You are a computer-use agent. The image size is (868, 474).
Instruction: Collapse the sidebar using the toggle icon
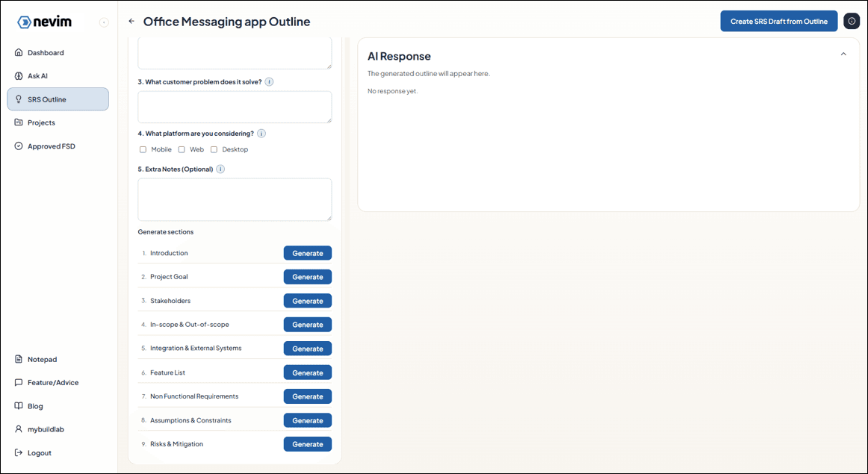pyautogui.click(x=104, y=22)
